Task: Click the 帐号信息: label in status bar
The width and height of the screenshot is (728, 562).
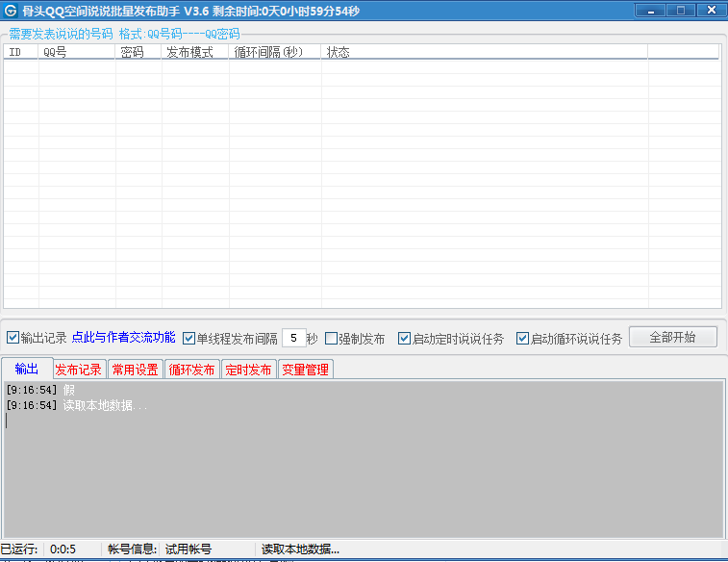Action: coord(133,549)
